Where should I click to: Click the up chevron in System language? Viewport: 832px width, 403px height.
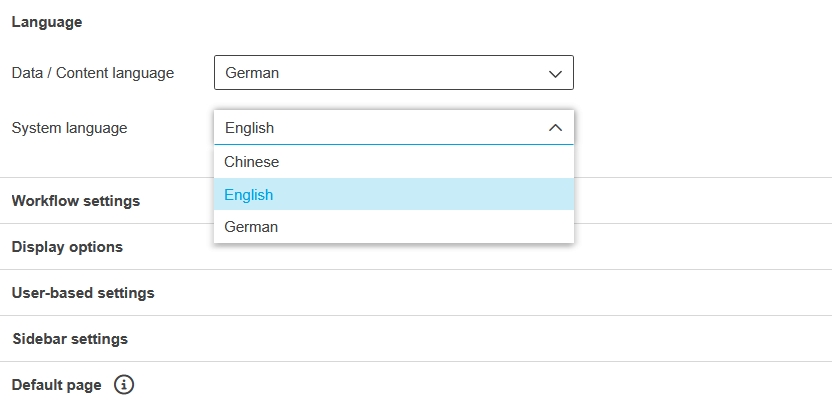(556, 128)
